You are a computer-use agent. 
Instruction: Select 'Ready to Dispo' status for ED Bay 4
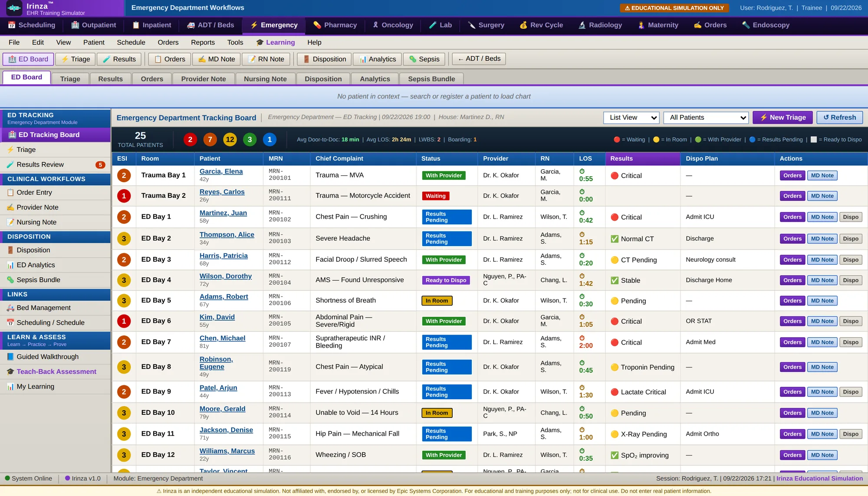pyautogui.click(x=446, y=280)
